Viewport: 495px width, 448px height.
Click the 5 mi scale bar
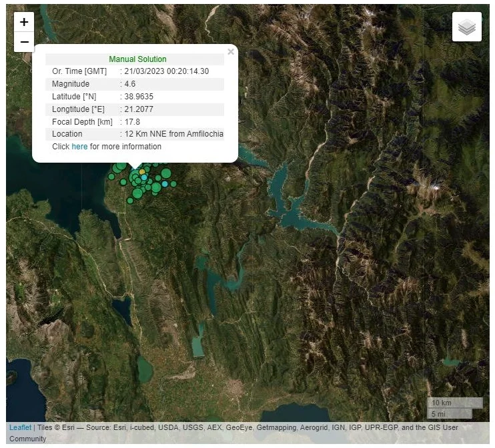coord(450,413)
